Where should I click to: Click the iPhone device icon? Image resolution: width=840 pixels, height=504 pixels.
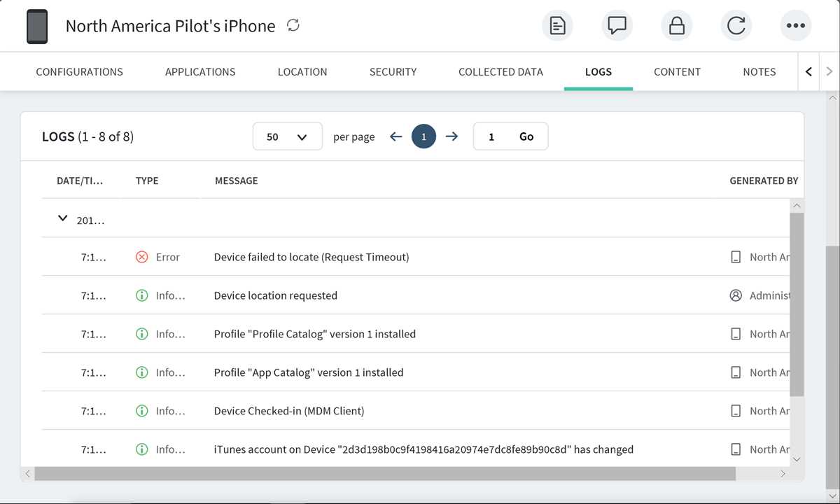[x=37, y=27]
